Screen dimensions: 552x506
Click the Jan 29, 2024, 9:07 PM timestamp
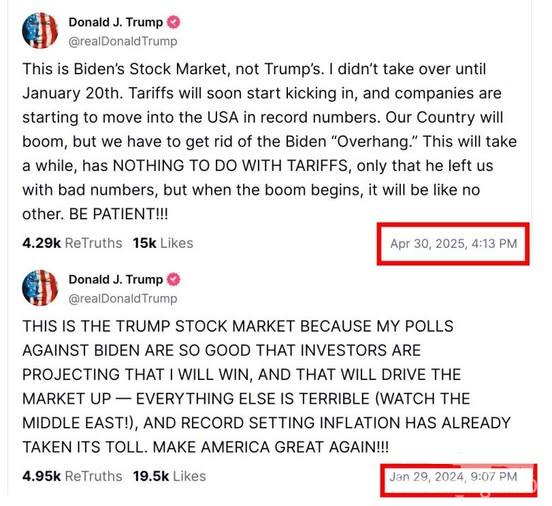click(x=453, y=477)
